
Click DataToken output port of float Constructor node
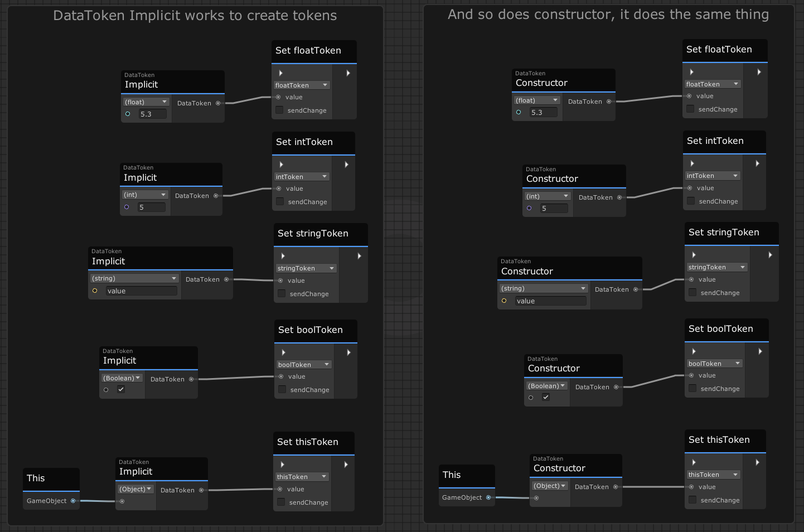point(609,101)
